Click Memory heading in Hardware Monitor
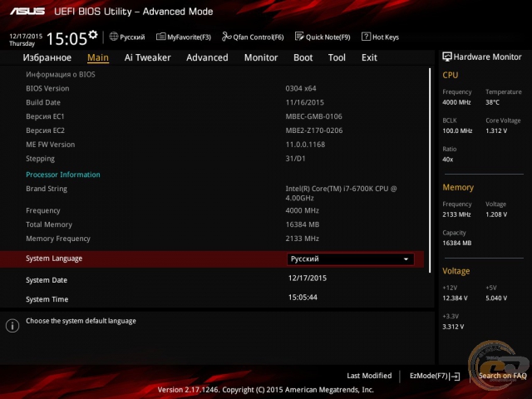The image size is (532, 399). click(x=458, y=188)
